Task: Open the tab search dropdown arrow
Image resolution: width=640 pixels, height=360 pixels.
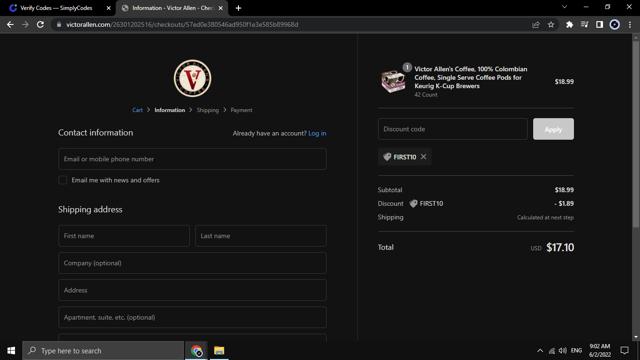Action: point(564,7)
